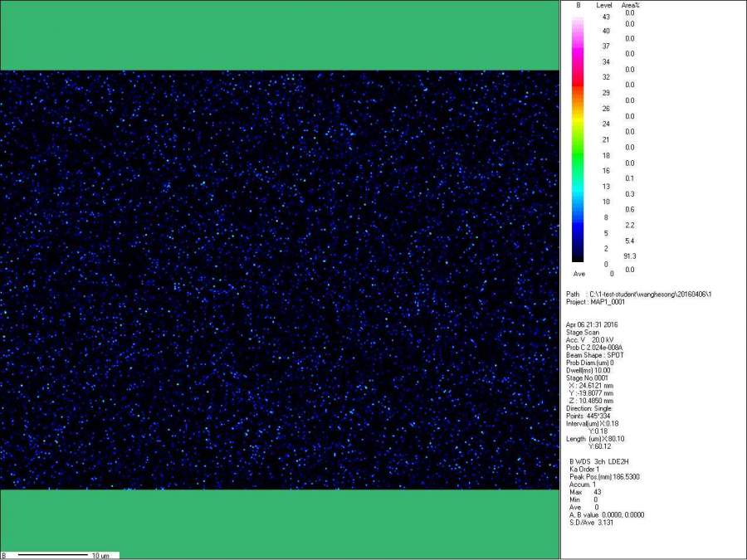Click level 29 in the legend
The image size is (747, 560).
pos(606,93)
